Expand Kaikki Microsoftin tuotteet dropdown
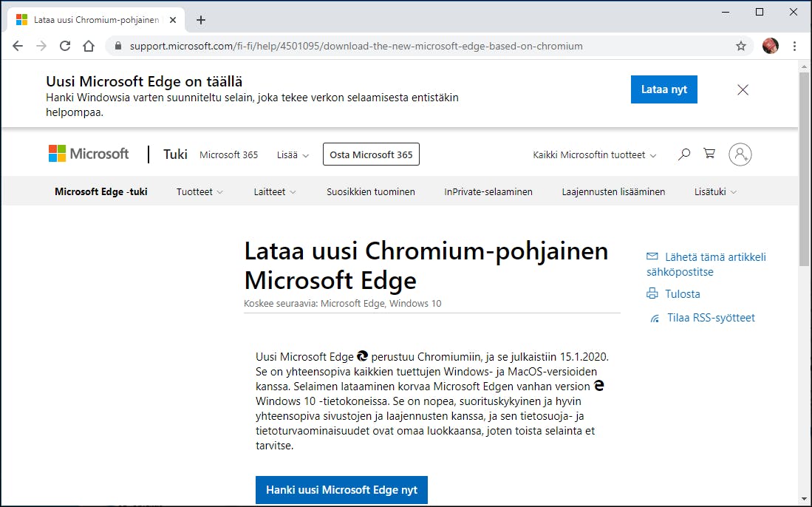 click(595, 155)
